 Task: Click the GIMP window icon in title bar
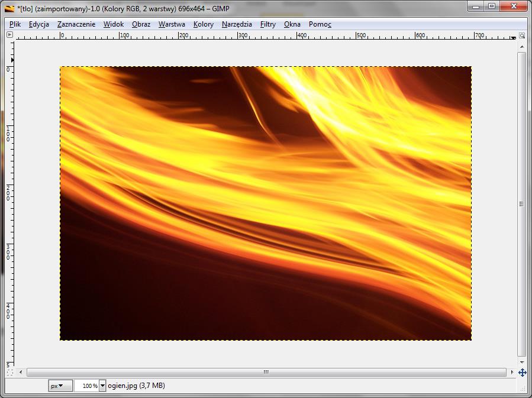9,8
